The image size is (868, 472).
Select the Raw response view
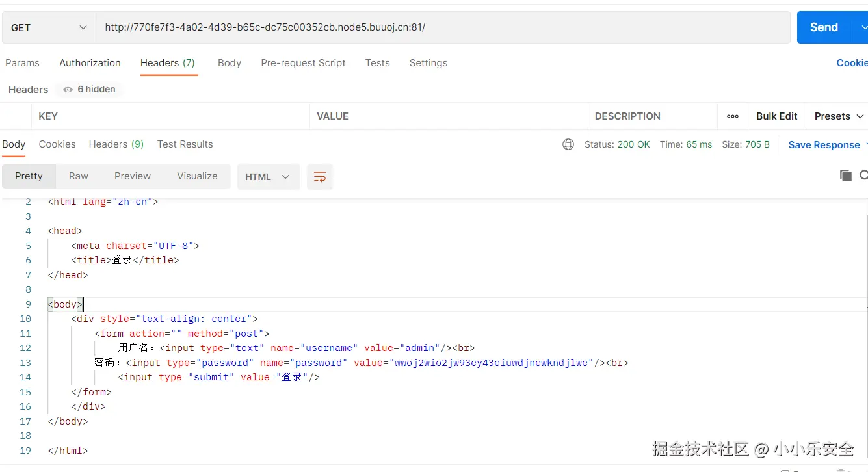[79, 176]
